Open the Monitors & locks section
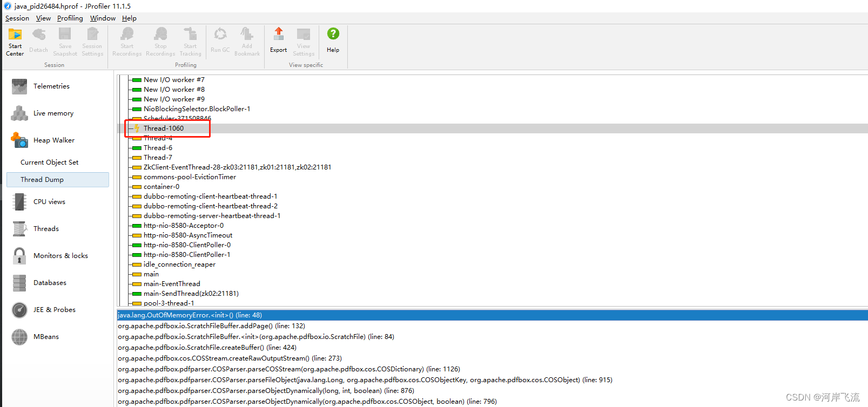The image size is (868, 407). (x=60, y=256)
